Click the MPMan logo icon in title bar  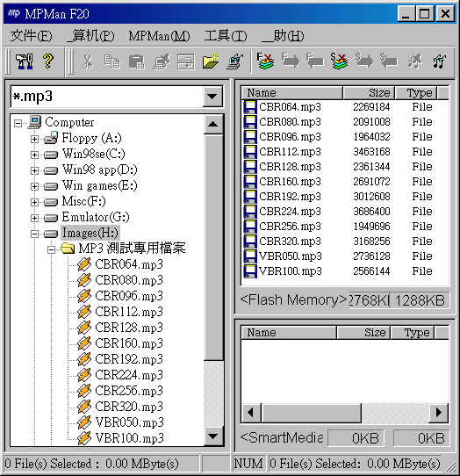click(14, 13)
